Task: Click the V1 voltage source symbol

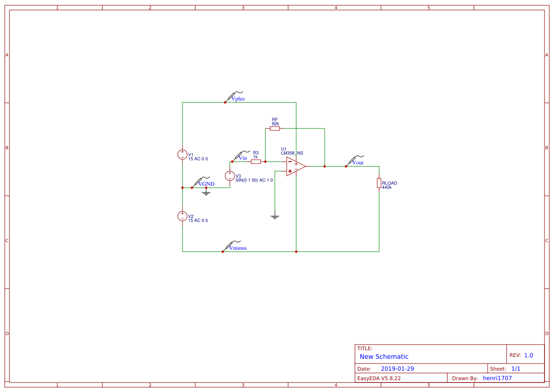Action: point(182,154)
